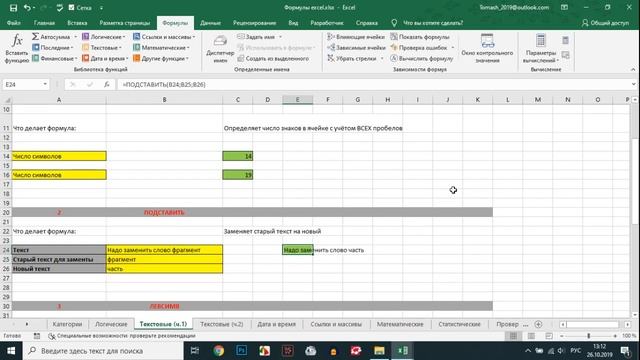Click the Общий доступ share button
The width and height of the screenshot is (640, 360).
point(605,23)
